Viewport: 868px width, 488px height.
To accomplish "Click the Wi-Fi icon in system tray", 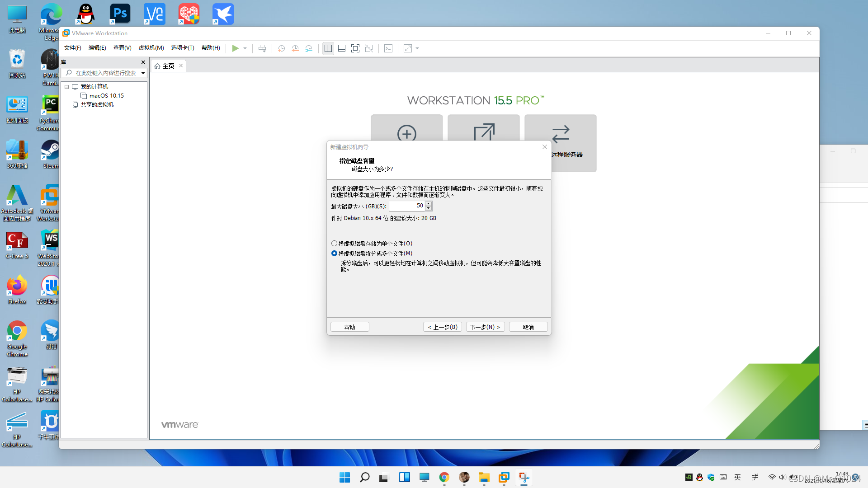I will [772, 477].
